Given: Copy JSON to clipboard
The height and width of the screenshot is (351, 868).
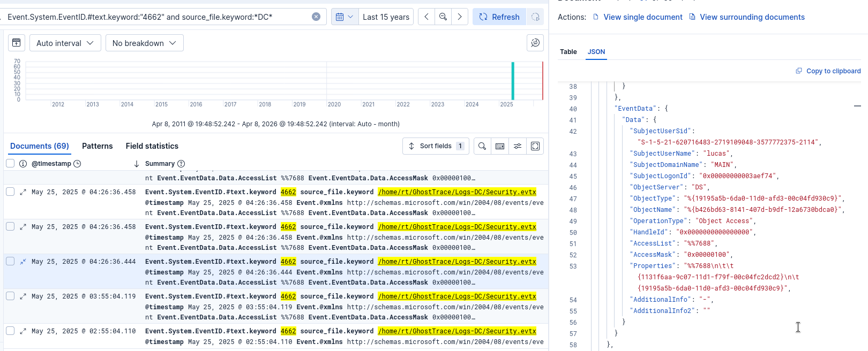Looking at the screenshot, I should click(828, 71).
